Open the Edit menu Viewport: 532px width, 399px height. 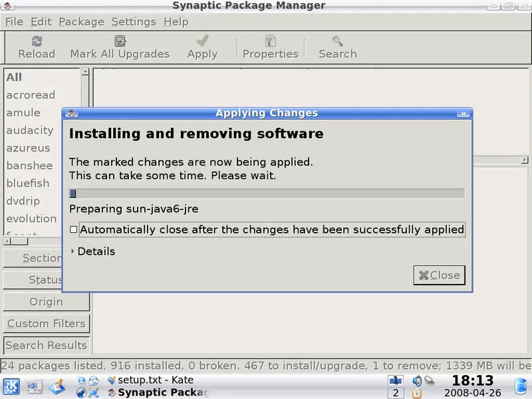pyautogui.click(x=41, y=22)
